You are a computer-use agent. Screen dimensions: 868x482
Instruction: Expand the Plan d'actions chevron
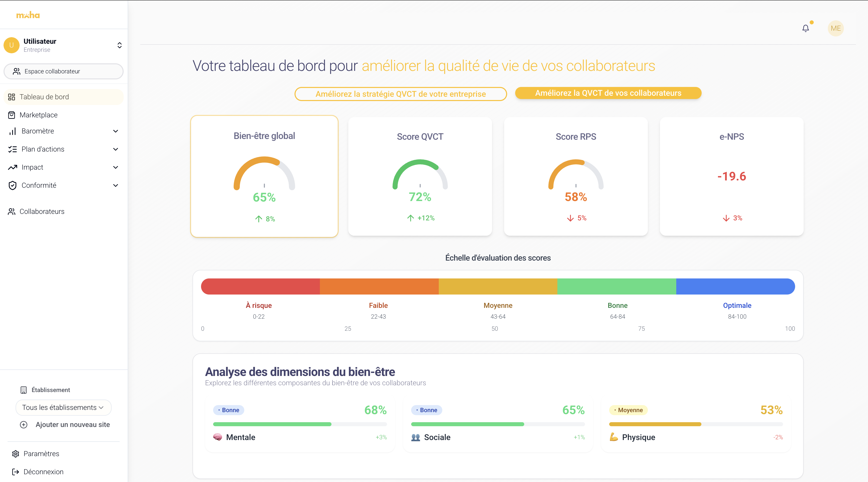tap(116, 149)
